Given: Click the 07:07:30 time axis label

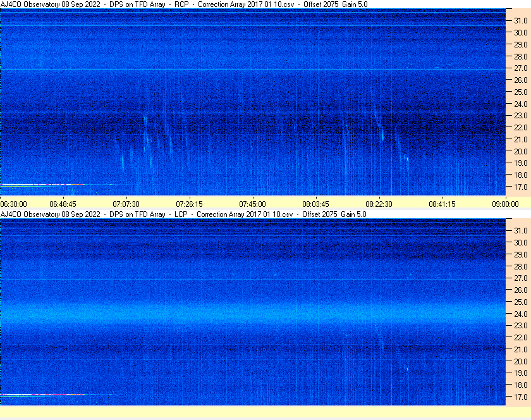Looking at the screenshot, I should (126, 204).
